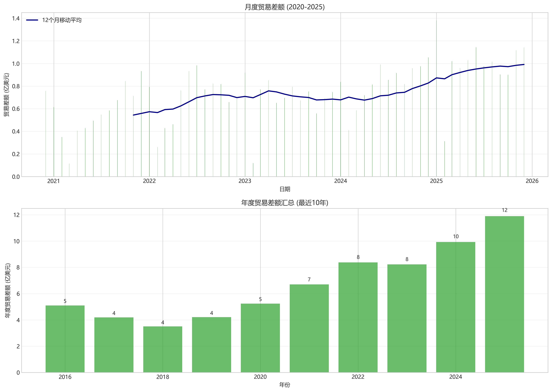Viewport: 552px width, 392px height.
Task: Click the 年度贸易差额汇总 (最近10年) chart title
Action: coord(285,202)
